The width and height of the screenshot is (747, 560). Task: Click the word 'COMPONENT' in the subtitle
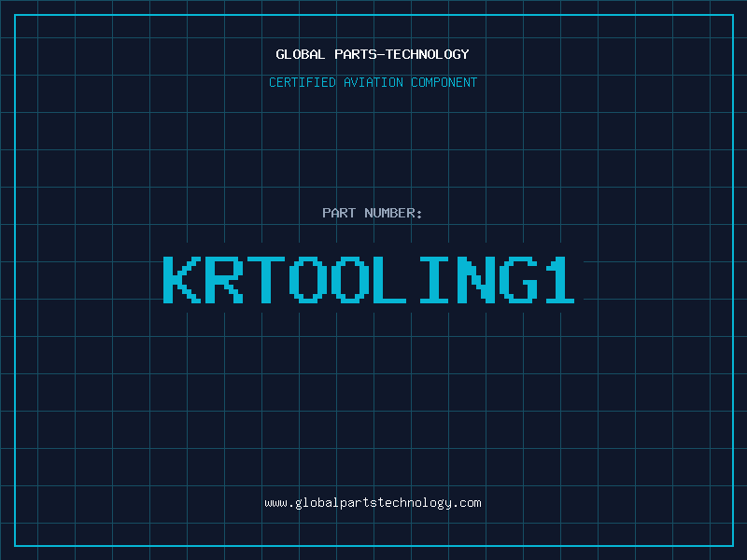442,83
